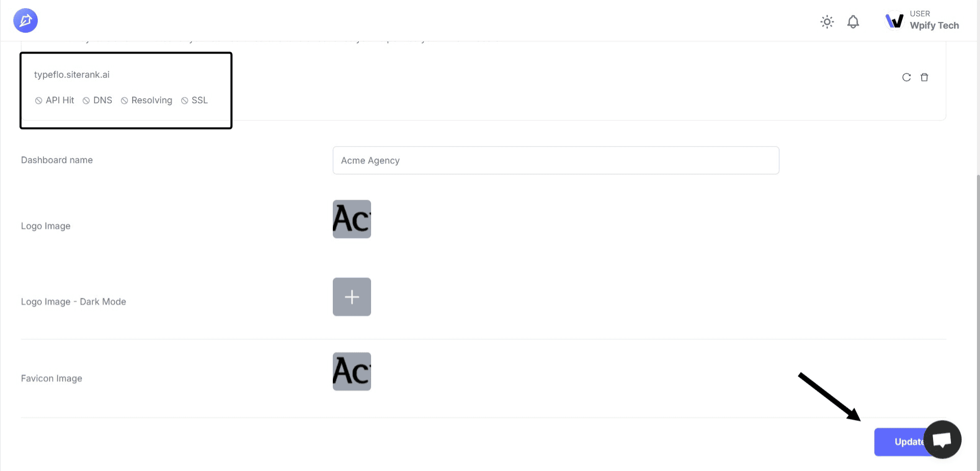This screenshot has height=471, width=980.
Task: Click the API Hit status indicator
Action: [x=55, y=100]
